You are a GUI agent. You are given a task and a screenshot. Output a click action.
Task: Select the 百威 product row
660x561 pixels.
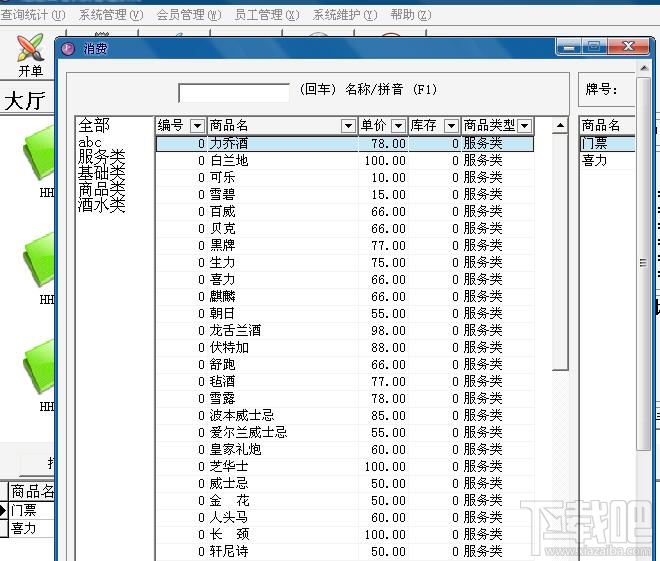345,211
